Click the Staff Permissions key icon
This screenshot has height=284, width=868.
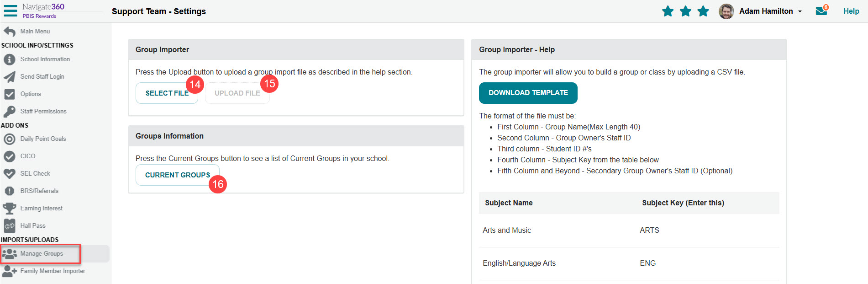[9, 112]
